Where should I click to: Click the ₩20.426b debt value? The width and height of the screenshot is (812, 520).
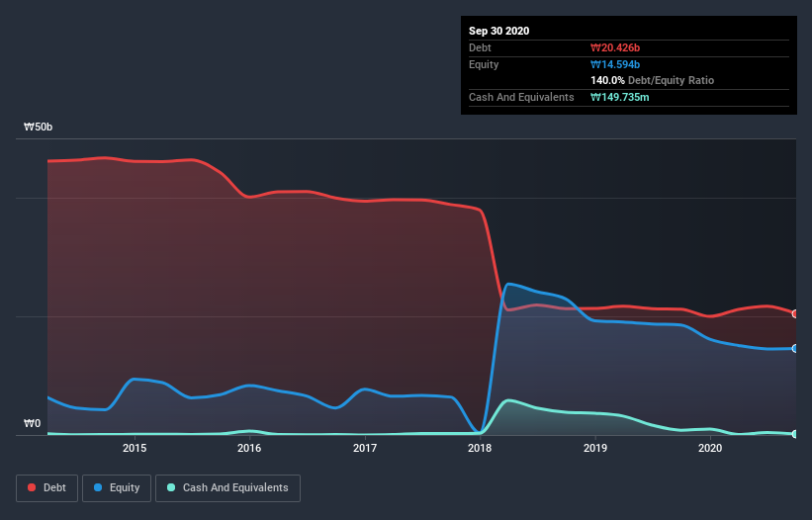point(615,48)
